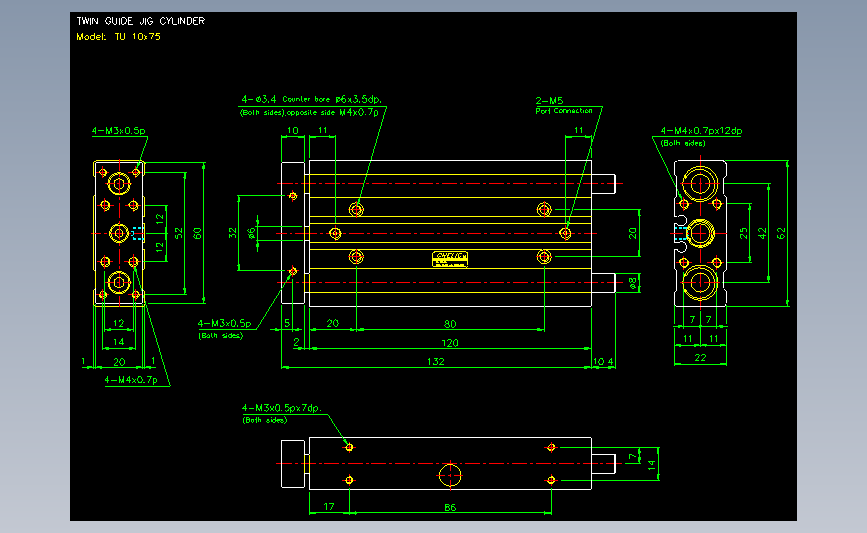867x533 pixels.
Task: Select the "4-M3x0.5px7dp." callout
Action: point(281,408)
